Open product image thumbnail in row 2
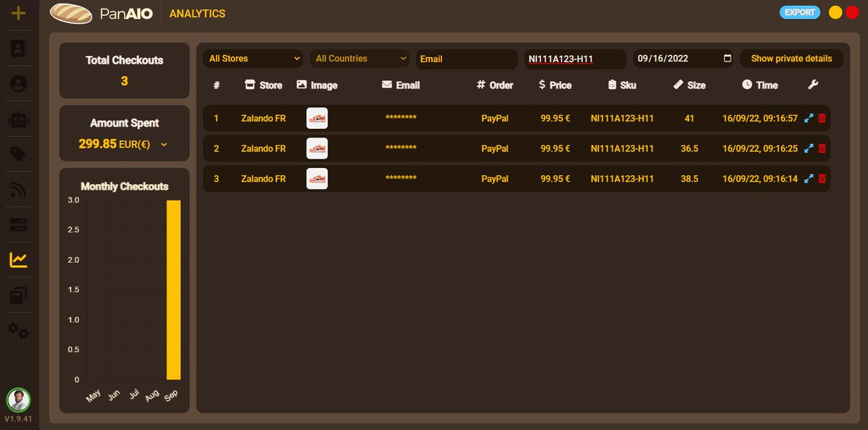This screenshot has height=430, width=868. point(317,148)
